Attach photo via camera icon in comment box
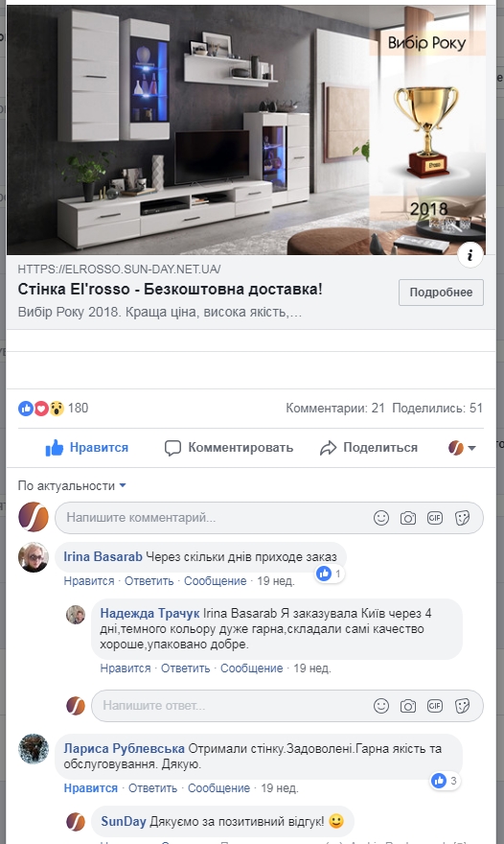The width and height of the screenshot is (504, 844). (x=408, y=518)
